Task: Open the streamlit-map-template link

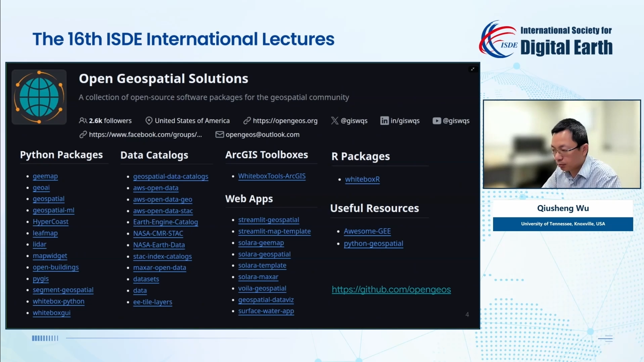Action: click(275, 231)
